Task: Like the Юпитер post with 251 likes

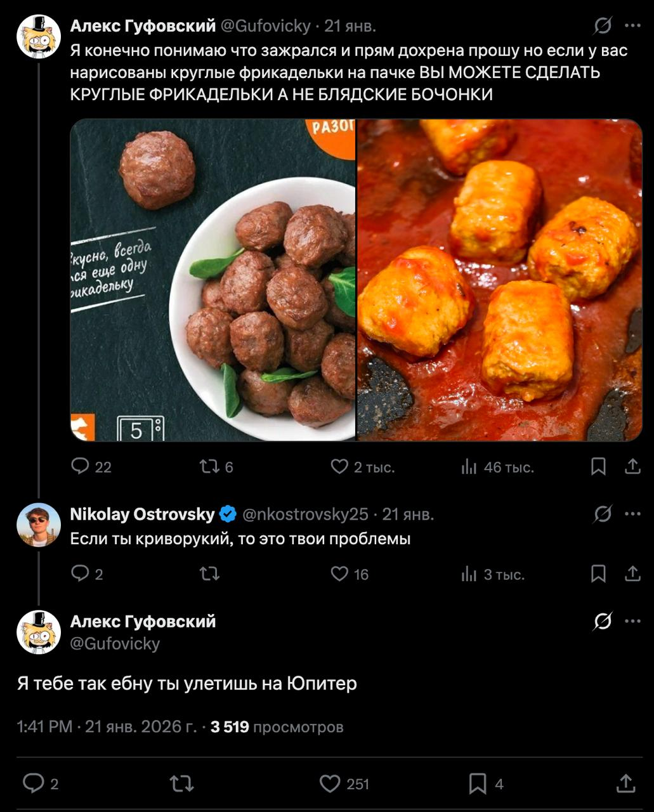Action: coord(330,783)
